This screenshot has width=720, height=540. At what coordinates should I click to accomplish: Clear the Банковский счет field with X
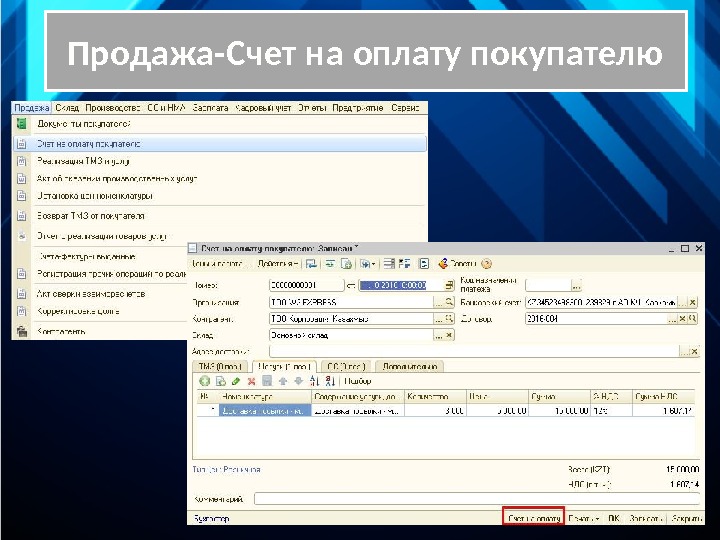point(693,302)
